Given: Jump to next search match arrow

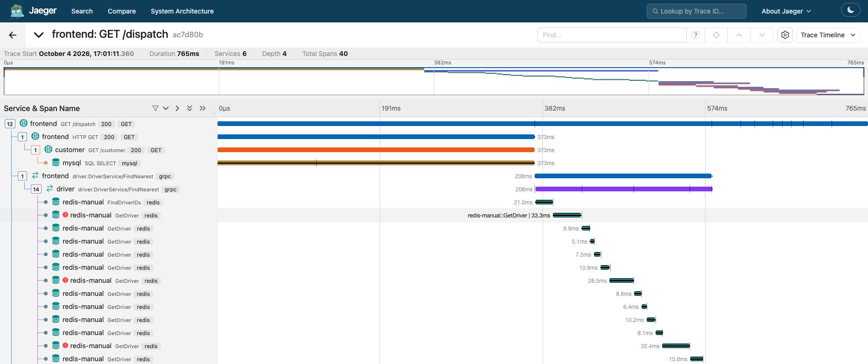Looking at the screenshot, I should point(762,35).
